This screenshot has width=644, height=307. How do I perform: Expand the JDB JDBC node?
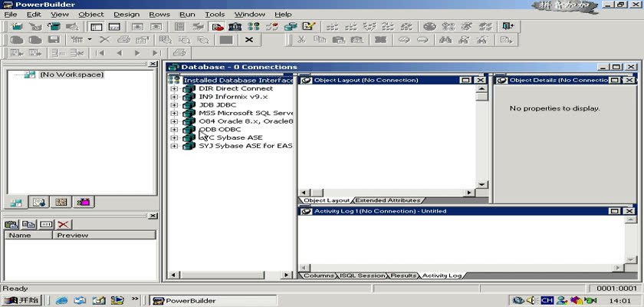click(174, 105)
